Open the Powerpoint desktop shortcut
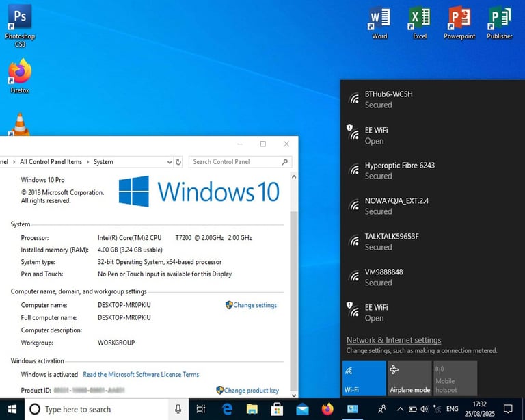The width and height of the screenshot is (525, 420). pos(459,23)
